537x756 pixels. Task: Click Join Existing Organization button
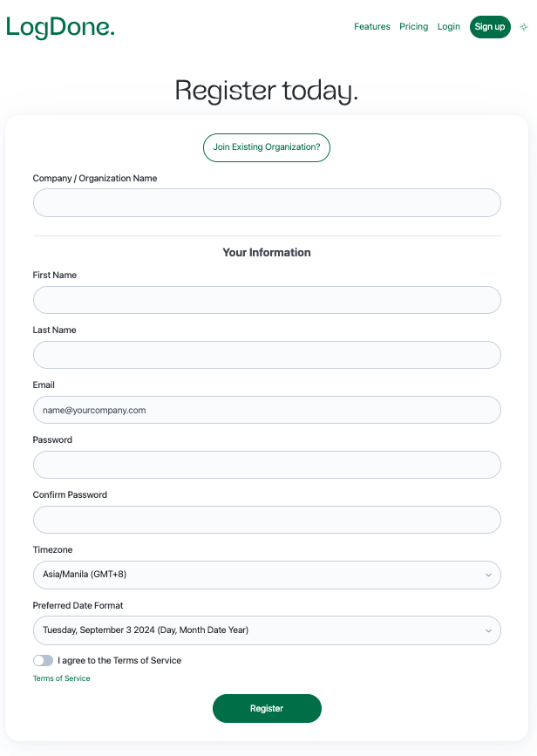pyautogui.click(x=267, y=147)
